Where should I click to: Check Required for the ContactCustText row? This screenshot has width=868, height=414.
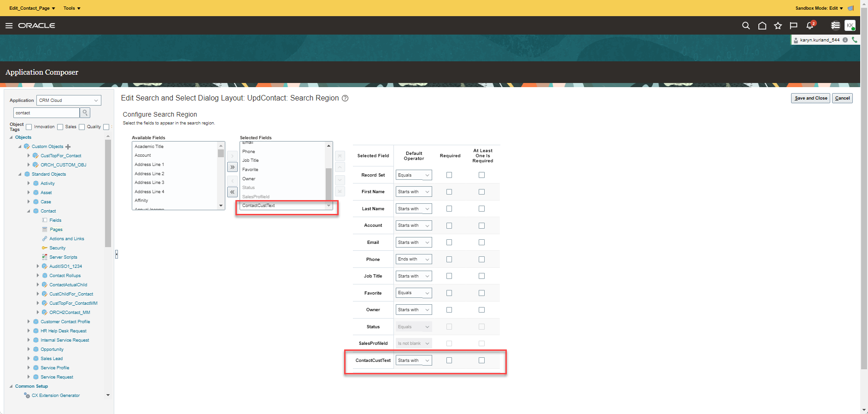coord(449,361)
